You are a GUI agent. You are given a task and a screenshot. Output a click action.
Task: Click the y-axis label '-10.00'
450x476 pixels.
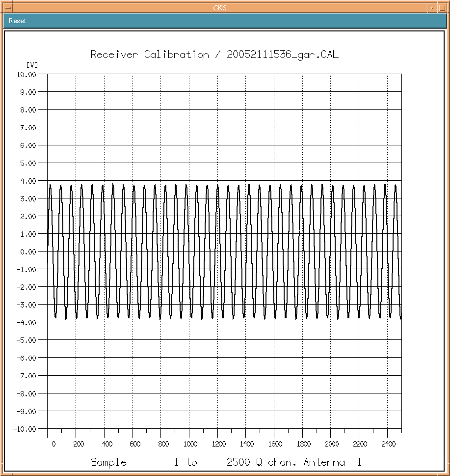coord(25,429)
